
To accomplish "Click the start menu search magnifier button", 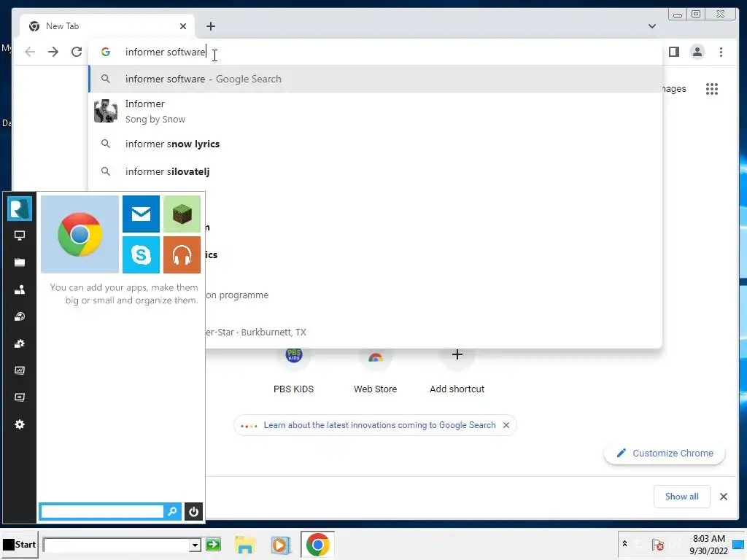I will pyautogui.click(x=172, y=511).
